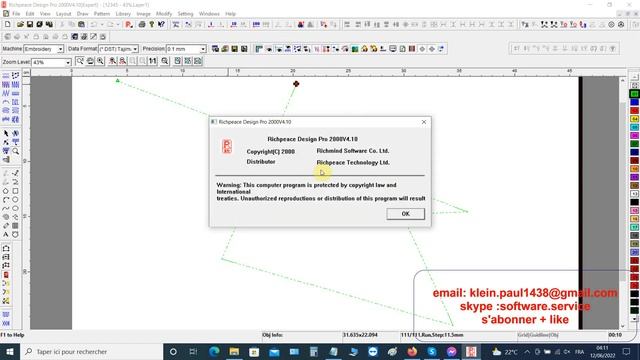The image size is (640, 360).
Task: Open the Edit menu
Action: (30, 14)
